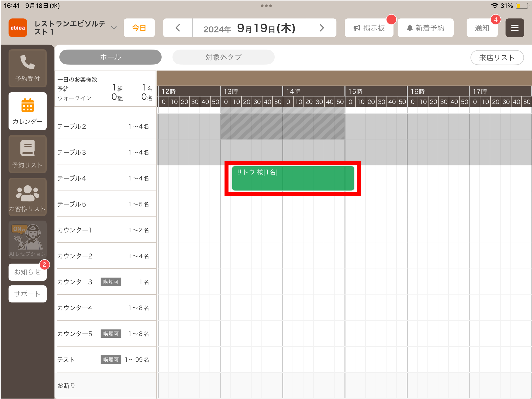Open 新着予約 notifications
This screenshot has width=532, height=399.
coord(425,28)
